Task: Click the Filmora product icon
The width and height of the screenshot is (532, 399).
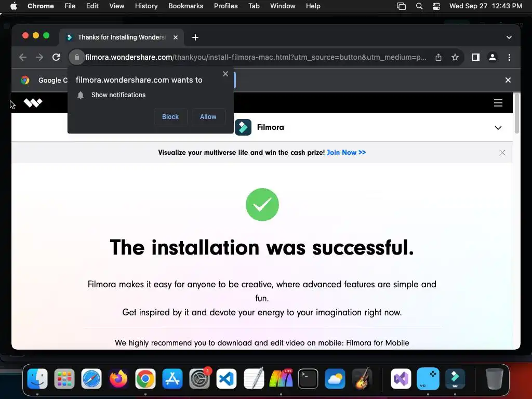Action: 243,127
